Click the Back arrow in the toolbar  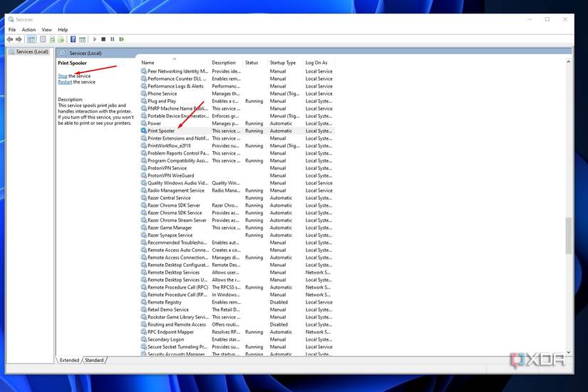tap(10, 39)
